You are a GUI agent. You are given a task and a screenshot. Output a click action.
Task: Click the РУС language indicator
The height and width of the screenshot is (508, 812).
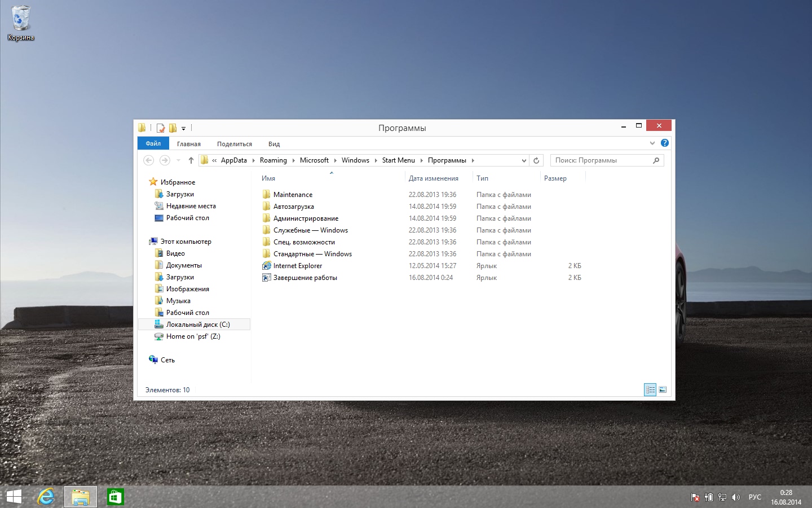[754, 497]
